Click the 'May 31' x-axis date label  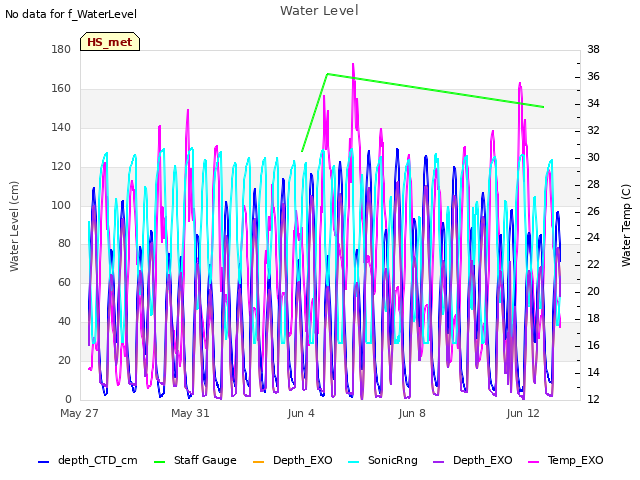point(190,413)
